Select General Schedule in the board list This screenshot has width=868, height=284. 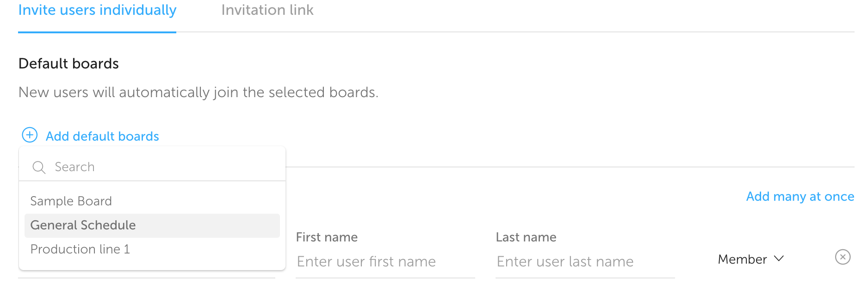[x=83, y=225]
